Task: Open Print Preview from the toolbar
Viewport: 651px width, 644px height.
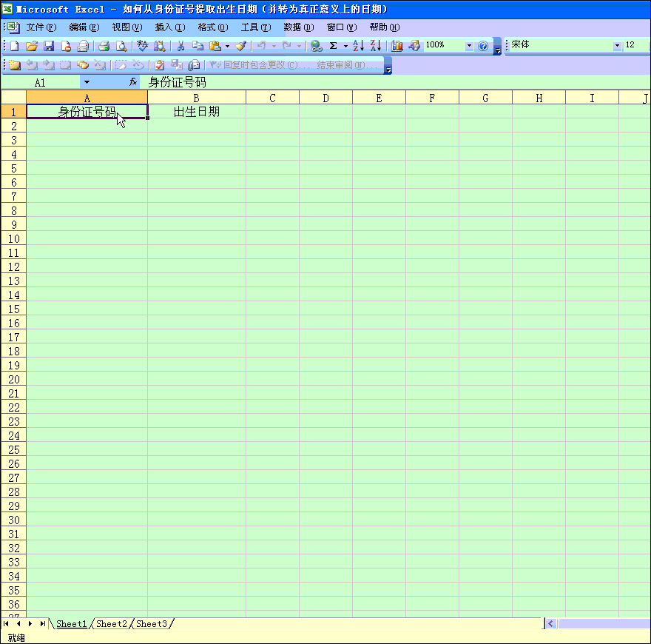Action: coord(121,46)
